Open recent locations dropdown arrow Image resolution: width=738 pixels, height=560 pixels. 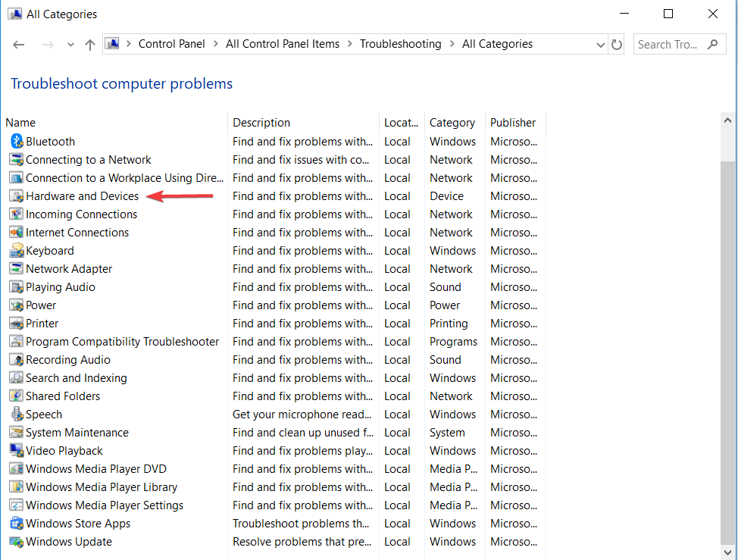[70, 45]
